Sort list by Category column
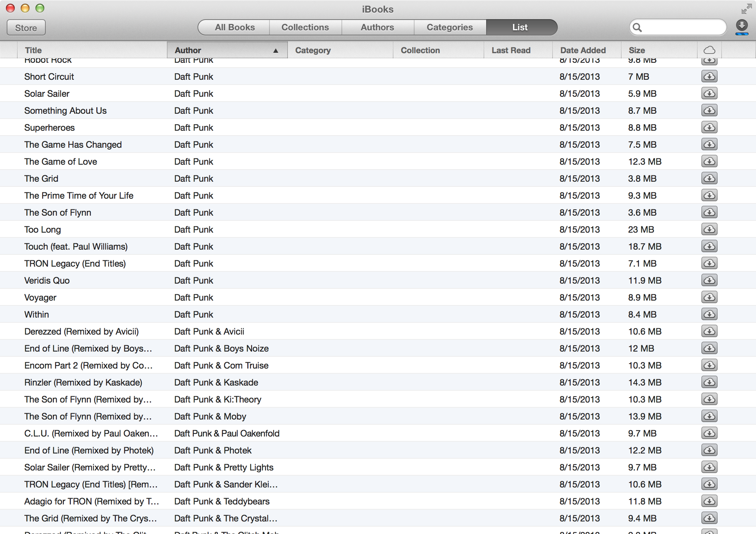The height and width of the screenshot is (534, 756). point(340,50)
